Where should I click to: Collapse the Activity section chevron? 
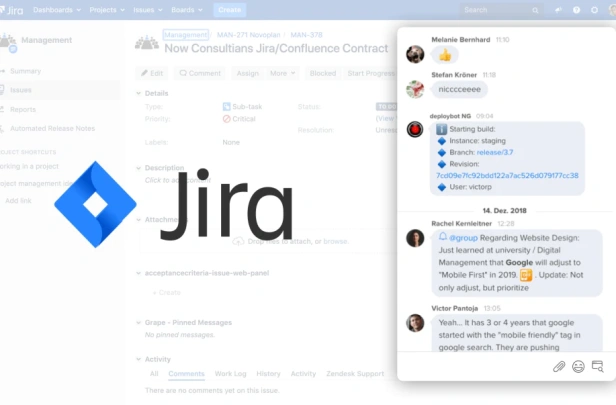pyautogui.click(x=138, y=359)
